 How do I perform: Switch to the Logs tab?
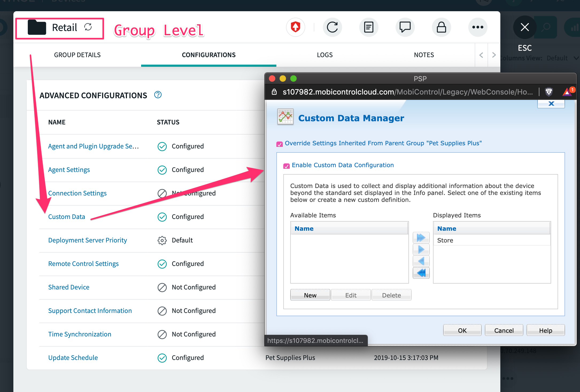click(x=324, y=55)
